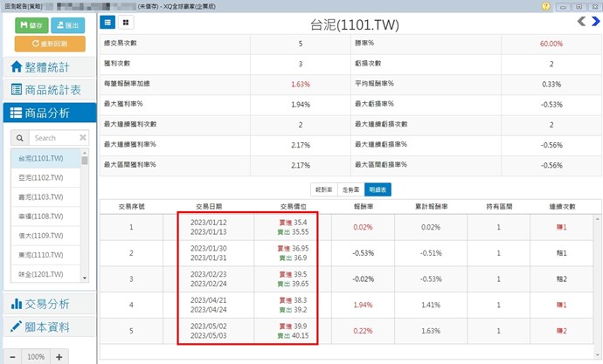The image size is (603, 364).
Task: Open the 腳本資料 section
Action: 48,326
